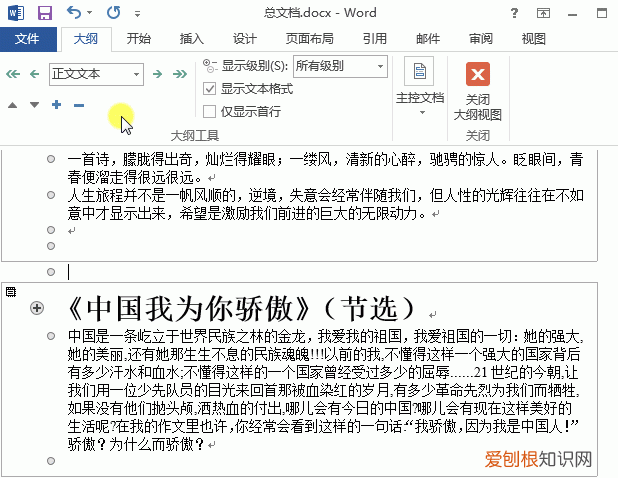The height and width of the screenshot is (478, 618).
Task: Select bullet of paragraph starting 一首诗
Action: 51,159
